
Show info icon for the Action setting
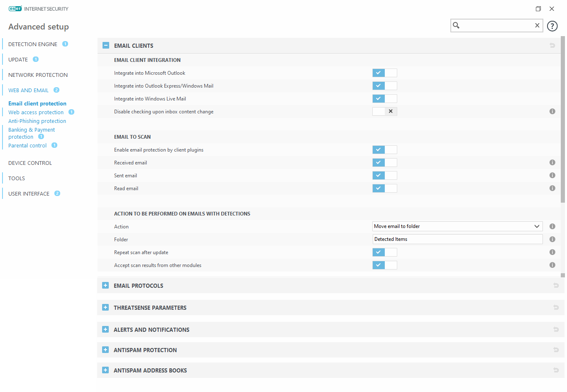coord(552,226)
